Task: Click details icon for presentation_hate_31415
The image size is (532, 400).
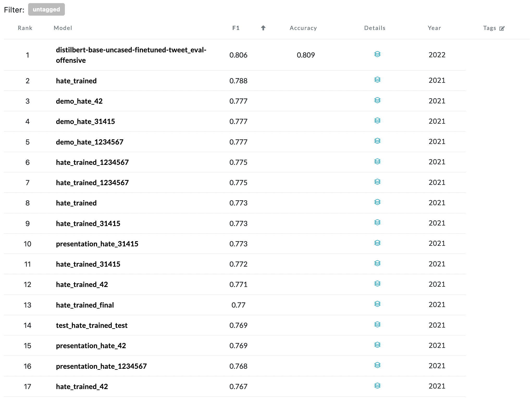Action: 377,243
